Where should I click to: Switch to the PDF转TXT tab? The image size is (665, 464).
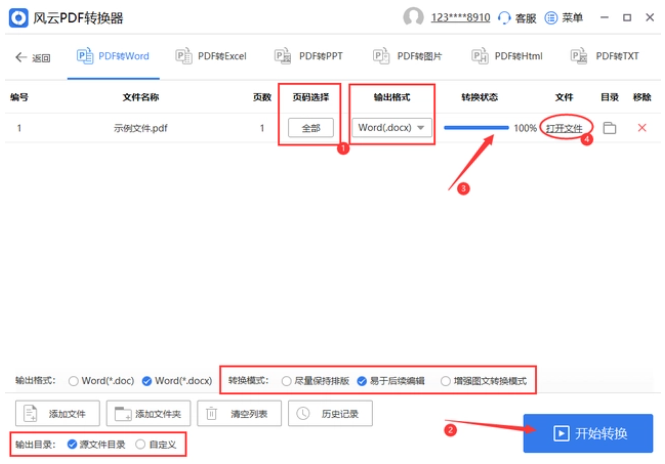coord(605,56)
